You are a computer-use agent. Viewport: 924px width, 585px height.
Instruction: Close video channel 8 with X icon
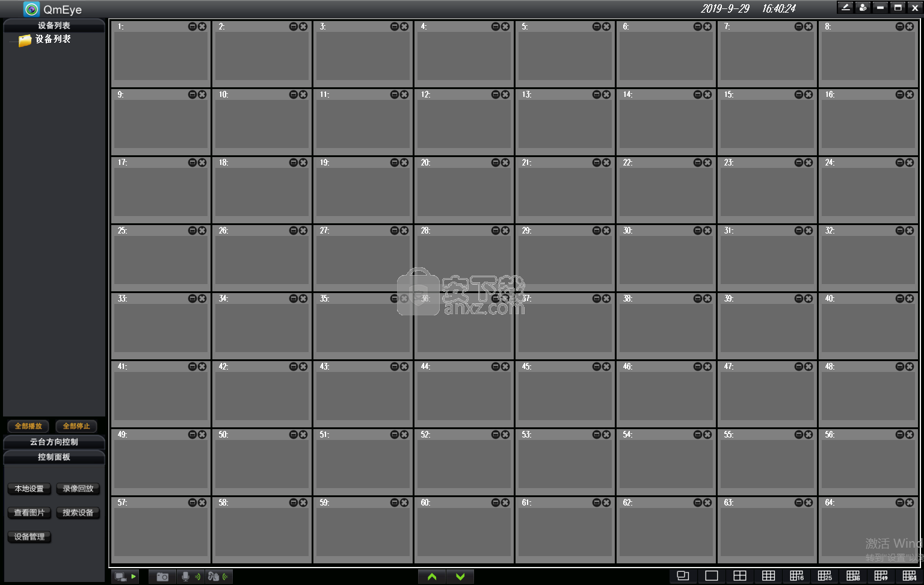(x=910, y=26)
